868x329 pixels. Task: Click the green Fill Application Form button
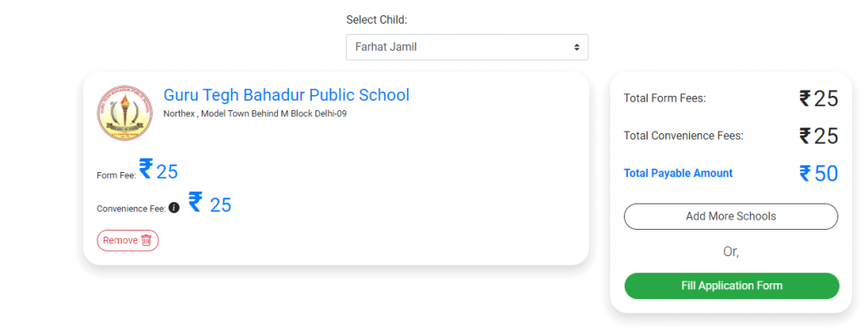[x=732, y=286]
